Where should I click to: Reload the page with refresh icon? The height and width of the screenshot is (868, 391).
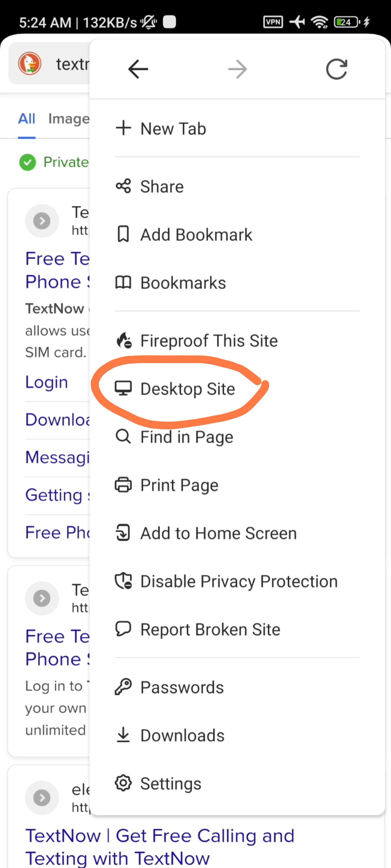[336, 69]
